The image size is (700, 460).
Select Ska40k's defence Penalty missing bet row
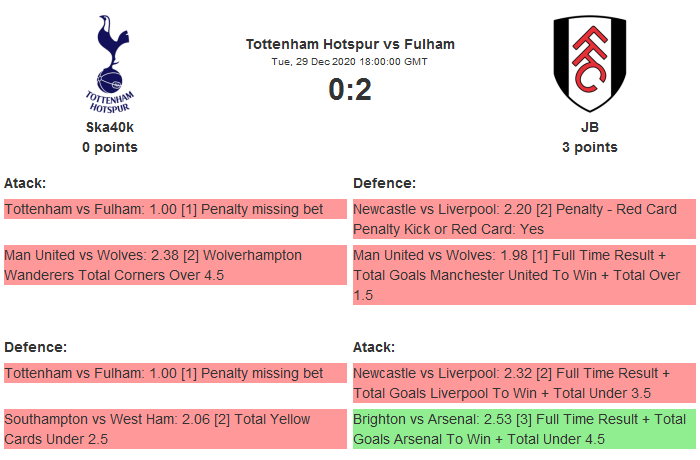click(165, 373)
